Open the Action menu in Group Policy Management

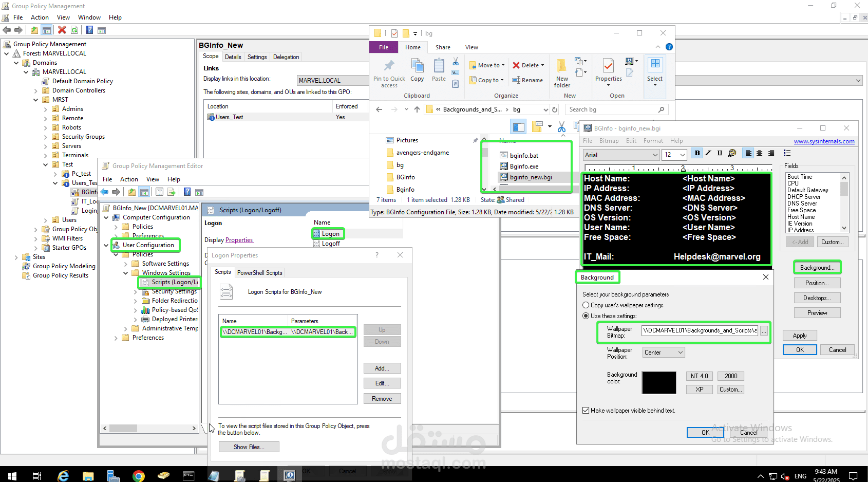40,17
